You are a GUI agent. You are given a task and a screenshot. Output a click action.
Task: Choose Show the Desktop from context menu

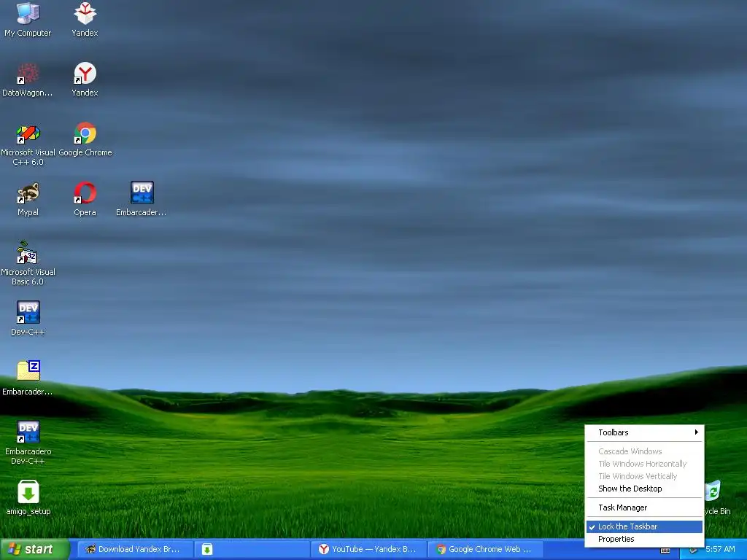pyautogui.click(x=644, y=489)
